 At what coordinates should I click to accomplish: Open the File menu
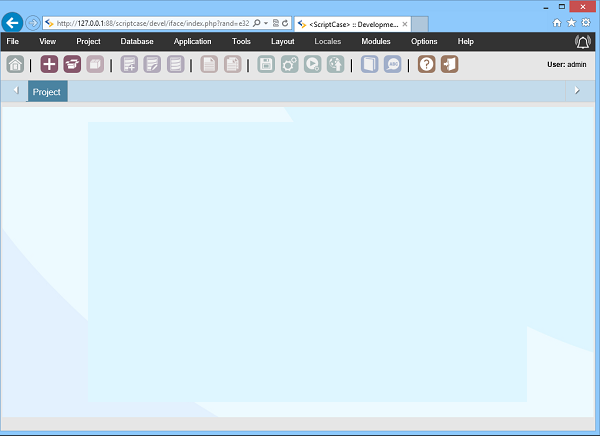12,41
